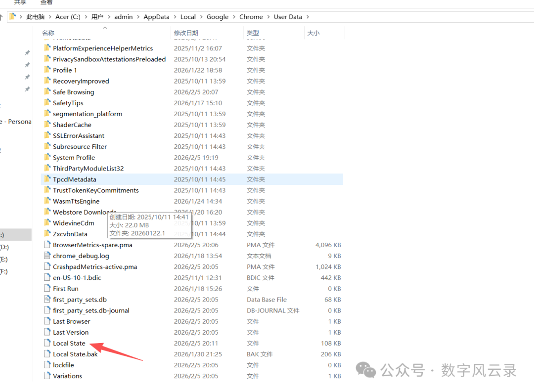Viewport: 534px width, 392px height.
Task: Select the first_party_sets.db-journal file name
Action: pyautogui.click(x=91, y=310)
